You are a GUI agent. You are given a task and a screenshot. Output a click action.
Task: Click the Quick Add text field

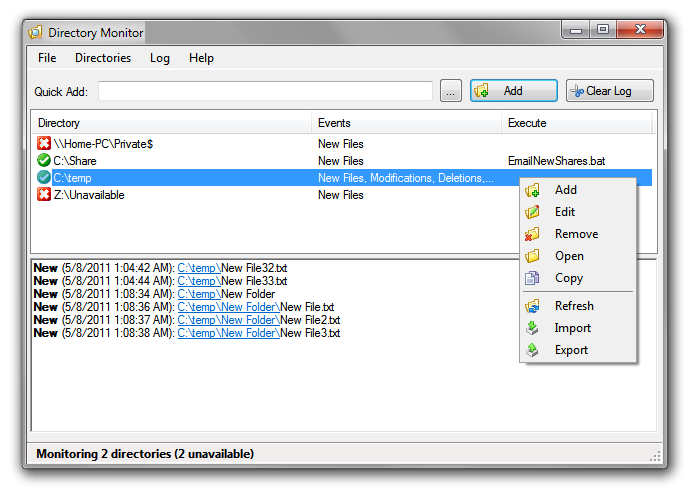pos(265,91)
